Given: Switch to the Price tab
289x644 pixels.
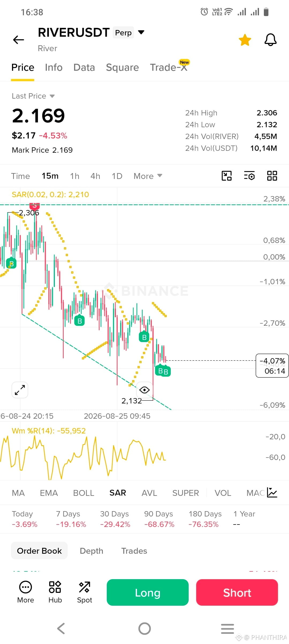Looking at the screenshot, I should click(x=23, y=68).
